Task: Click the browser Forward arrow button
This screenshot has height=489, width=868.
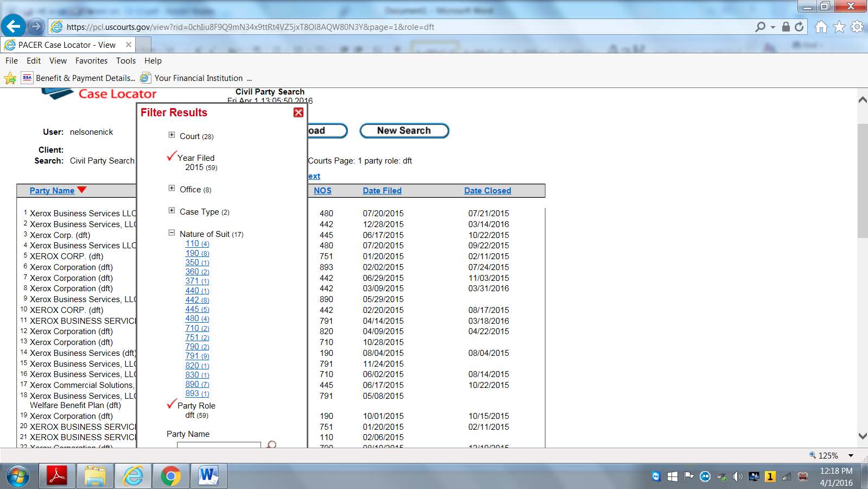Action: [x=36, y=27]
